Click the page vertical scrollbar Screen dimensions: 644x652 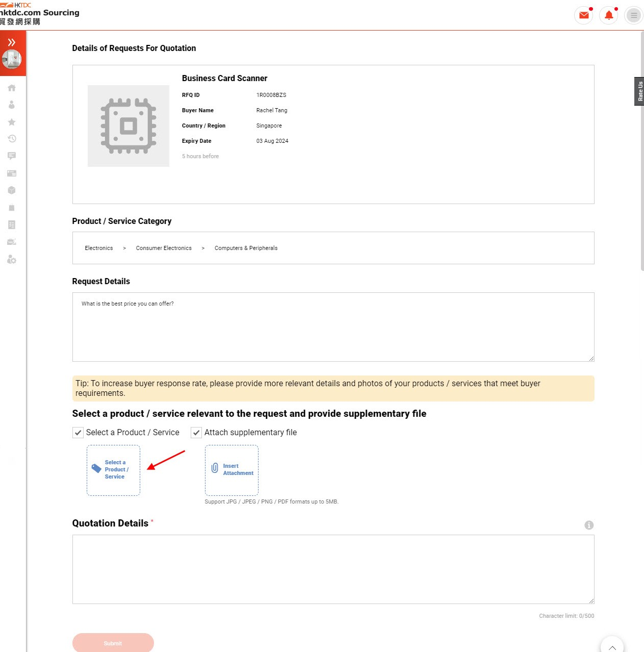click(x=642, y=151)
